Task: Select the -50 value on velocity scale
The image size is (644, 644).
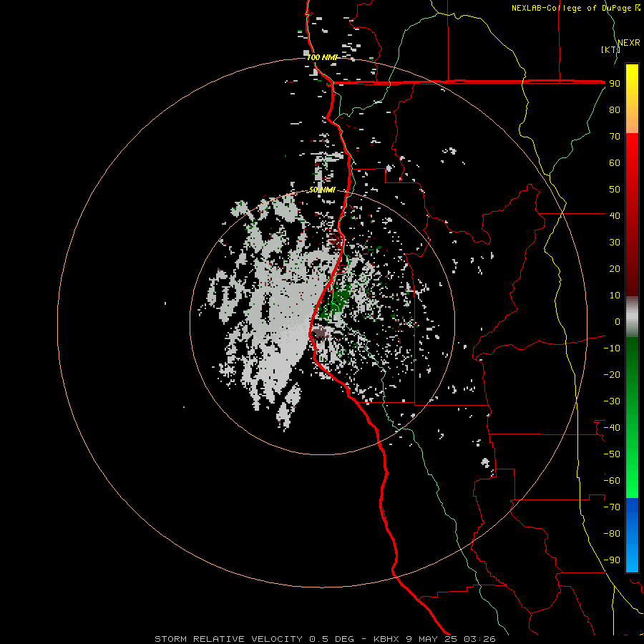Action: click(x=612, y=454)
